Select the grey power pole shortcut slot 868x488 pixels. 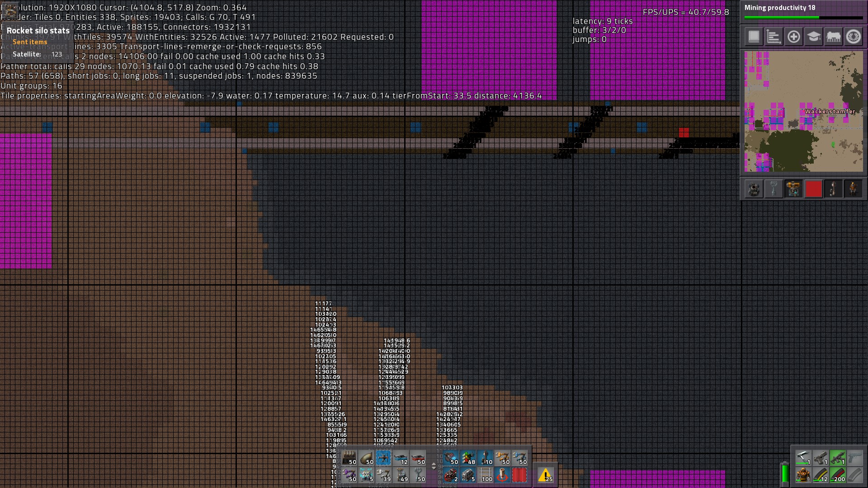(x=774, y=189)
